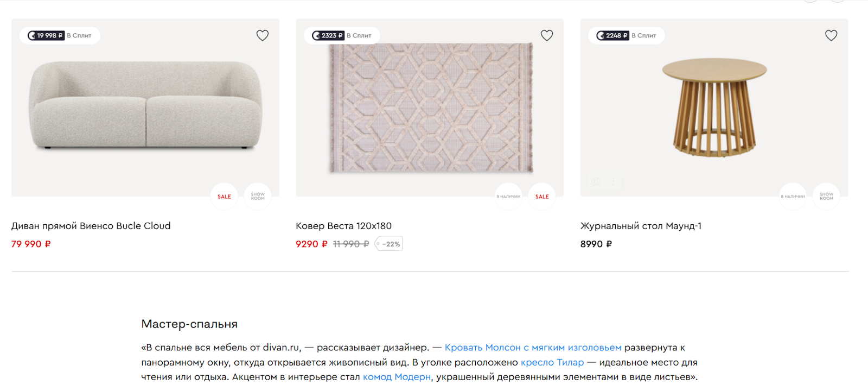Click the 2248 ₽ Split badge on table
This screenshot has width=868, height=391.
627,36
